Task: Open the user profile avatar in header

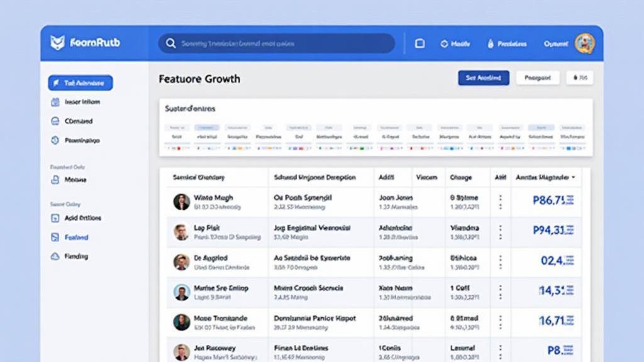Action: click(x=584, y=43)
